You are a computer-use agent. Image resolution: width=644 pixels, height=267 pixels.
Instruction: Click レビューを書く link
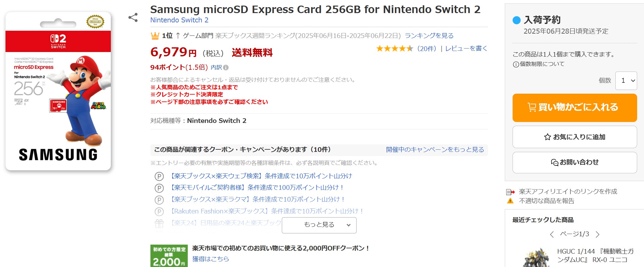[x=466, y=49]
